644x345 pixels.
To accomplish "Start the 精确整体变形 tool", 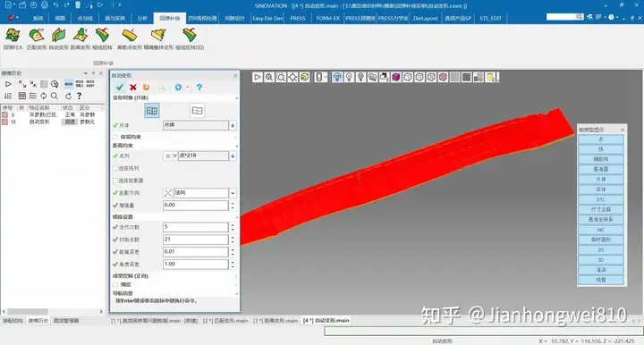I will pos(158,39).
